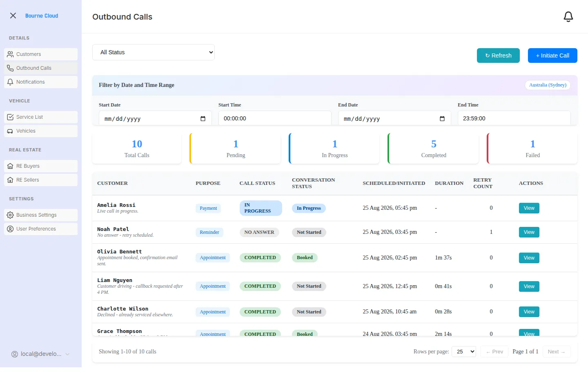Click the Reminder purpose tag
Viewport: 588px width, 373px height.
click(209, 232)
